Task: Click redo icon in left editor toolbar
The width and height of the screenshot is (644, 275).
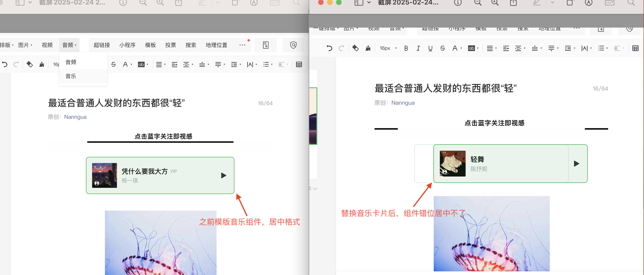Action: point(16,65)
